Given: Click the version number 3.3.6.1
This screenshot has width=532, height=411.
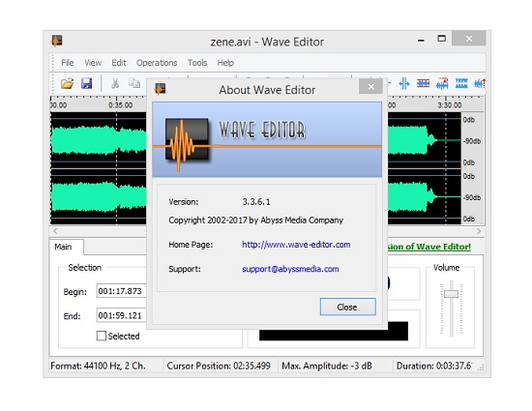Looking at the screenshot, I should (x=256, y=202).
